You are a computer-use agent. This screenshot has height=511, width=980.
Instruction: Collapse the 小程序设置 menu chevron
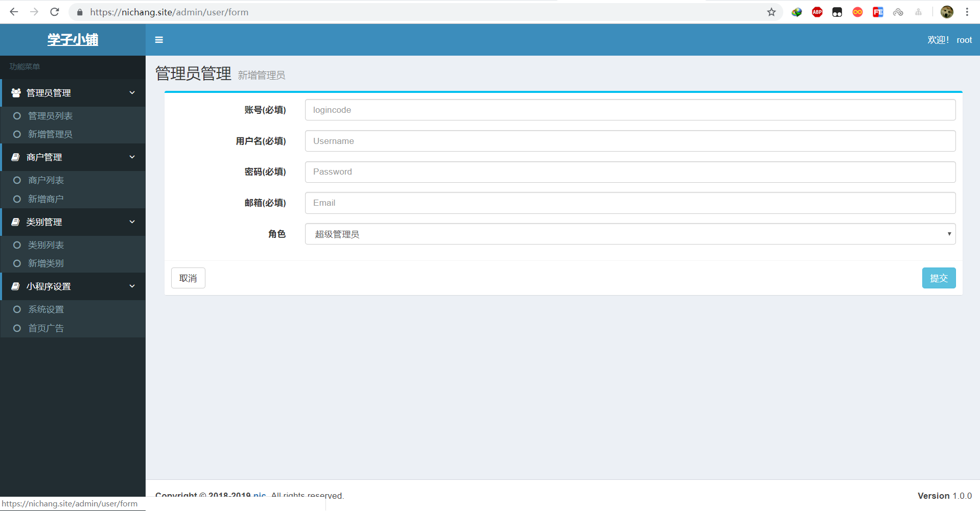tap(132, 286)
